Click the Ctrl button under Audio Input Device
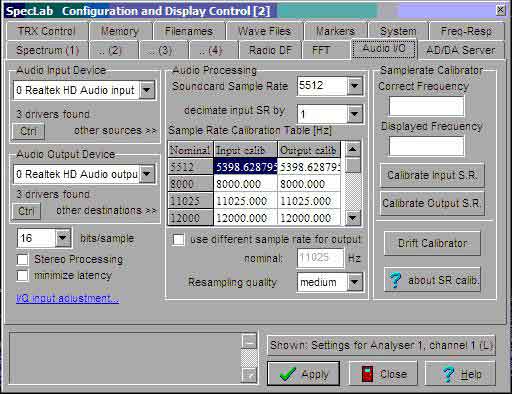 click(28, 131)
